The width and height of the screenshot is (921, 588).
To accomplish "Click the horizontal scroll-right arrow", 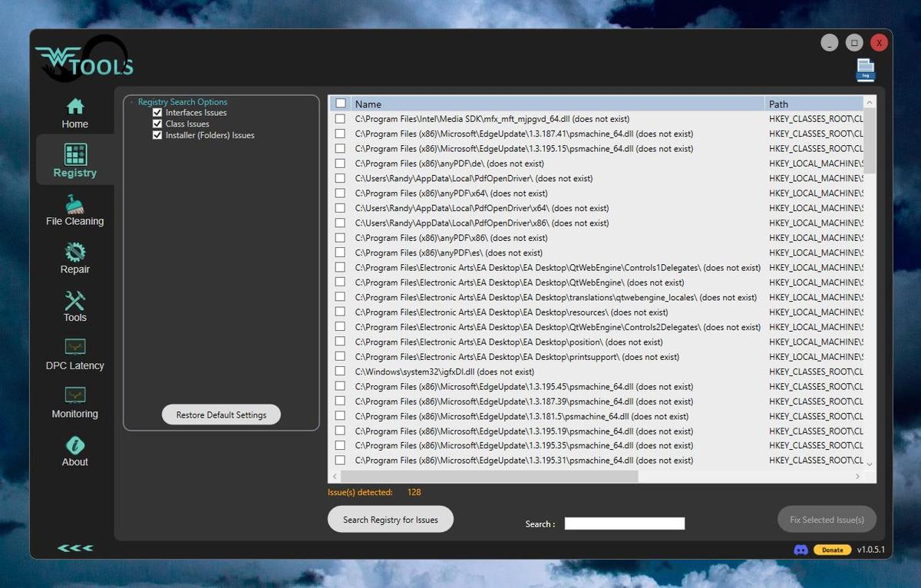I will coord(858,477).
